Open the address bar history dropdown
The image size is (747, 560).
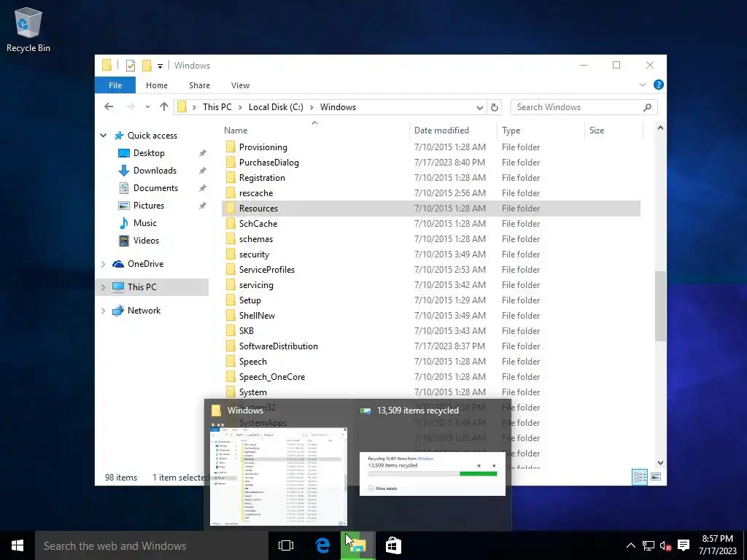click(480, 108)
